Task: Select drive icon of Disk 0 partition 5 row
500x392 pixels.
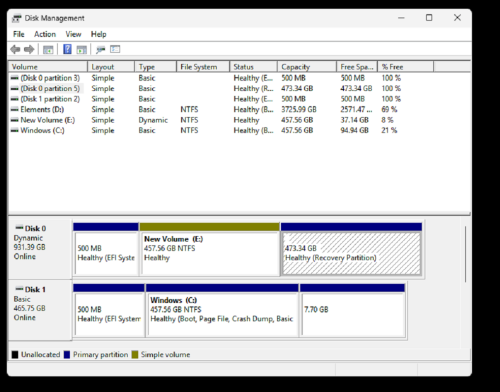Action: 14,89
